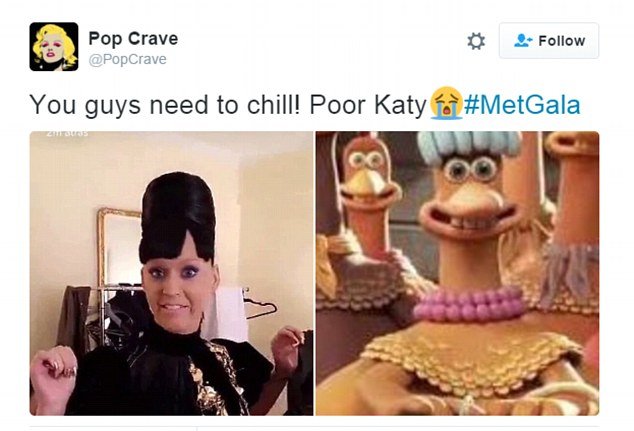
Task: Open Pop Crave's blonde pop-art avatar
Action: click(54, 46)
